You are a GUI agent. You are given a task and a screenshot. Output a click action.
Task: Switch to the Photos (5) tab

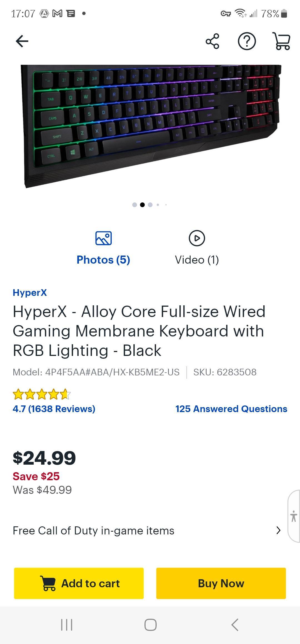[103, 260]
